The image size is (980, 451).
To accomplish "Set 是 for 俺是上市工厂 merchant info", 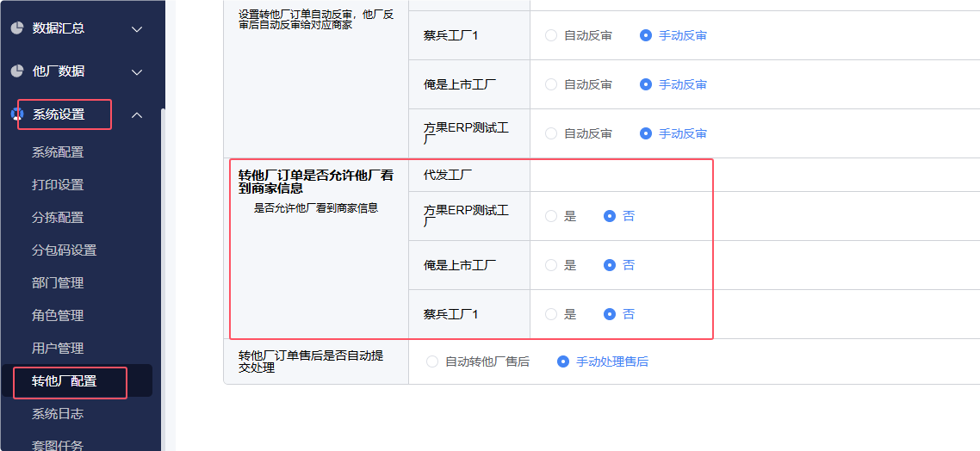I will 550,265.
